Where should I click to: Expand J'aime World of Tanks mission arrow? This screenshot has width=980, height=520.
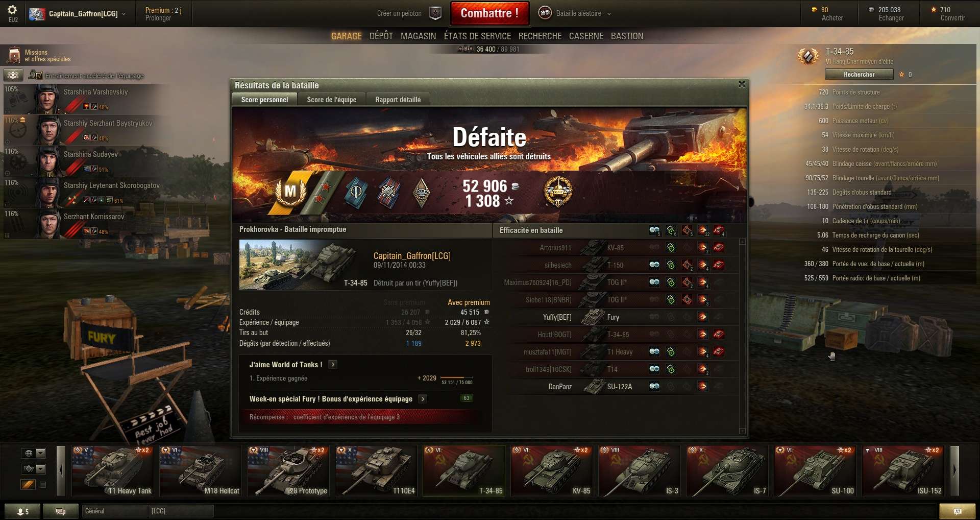click(x=333, y=364)
